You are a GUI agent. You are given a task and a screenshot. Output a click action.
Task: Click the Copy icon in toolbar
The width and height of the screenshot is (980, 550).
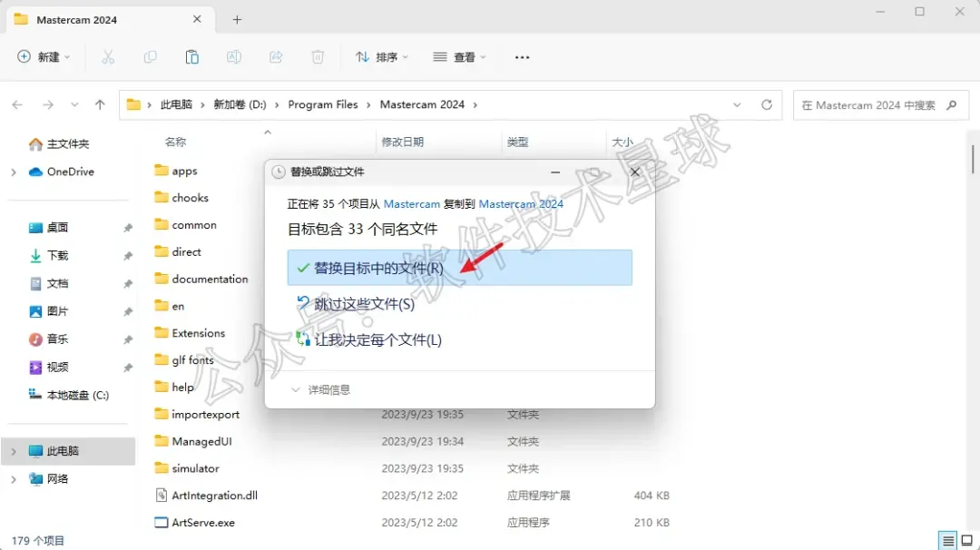pyautogui.click(x=150, y=57)
